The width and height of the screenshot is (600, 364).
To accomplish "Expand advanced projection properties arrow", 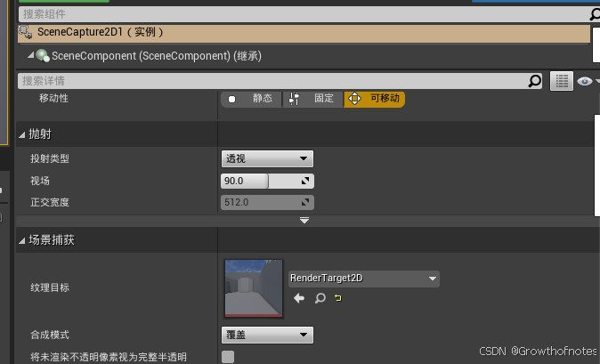I will 304,221.
